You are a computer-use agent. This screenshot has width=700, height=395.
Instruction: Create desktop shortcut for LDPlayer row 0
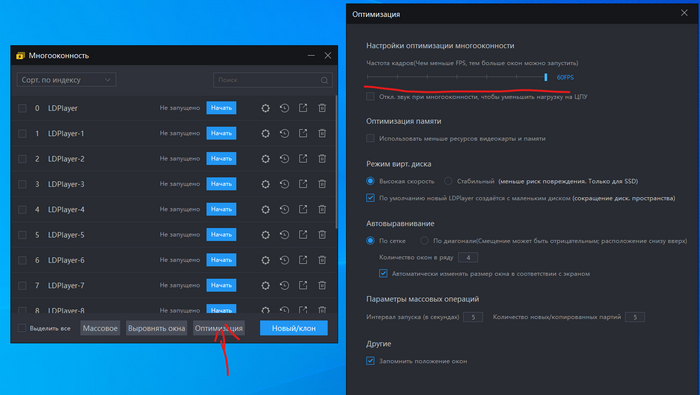(x=303, y=108)
